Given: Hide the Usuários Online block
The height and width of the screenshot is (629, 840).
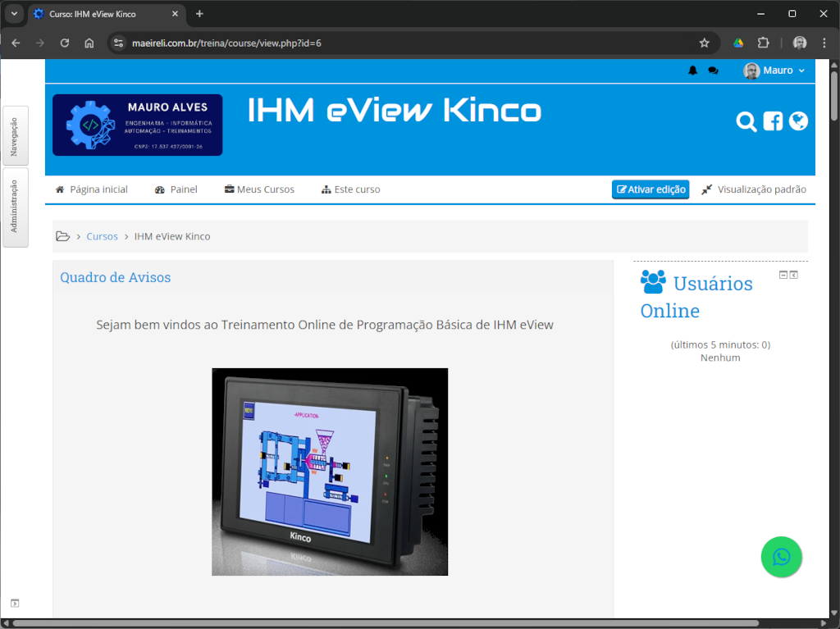Looking at the screenshot, I should pos(783,275).
